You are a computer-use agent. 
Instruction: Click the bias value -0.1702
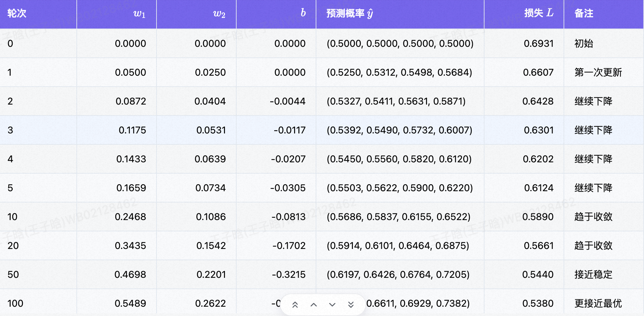[x=289, y=246]
